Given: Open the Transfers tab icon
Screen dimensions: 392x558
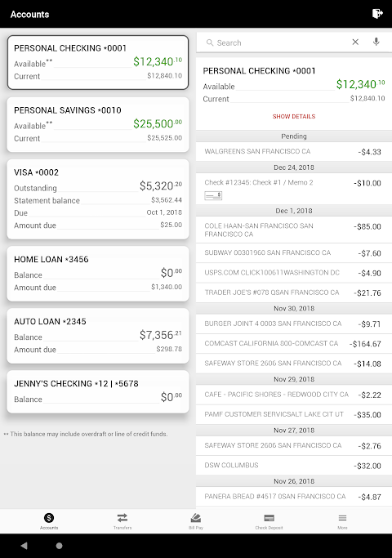Looking at the screenshot, I should [x=122, y=518].
